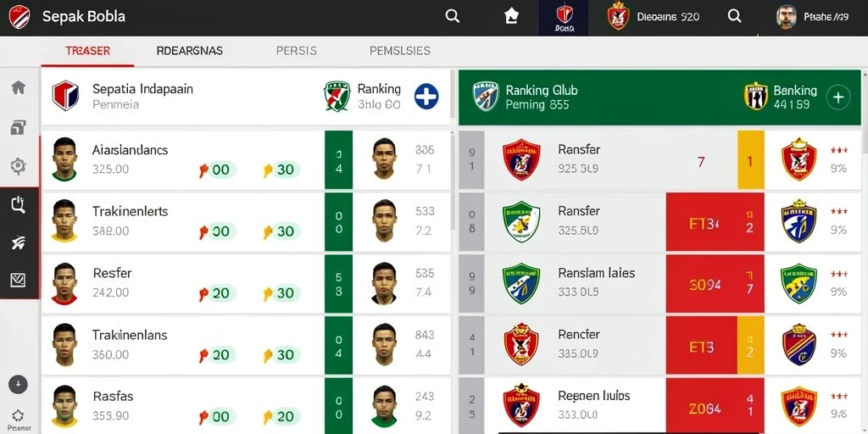Click the blue plus button beside Ranking
868x434 pixels.
coord(426,97)
